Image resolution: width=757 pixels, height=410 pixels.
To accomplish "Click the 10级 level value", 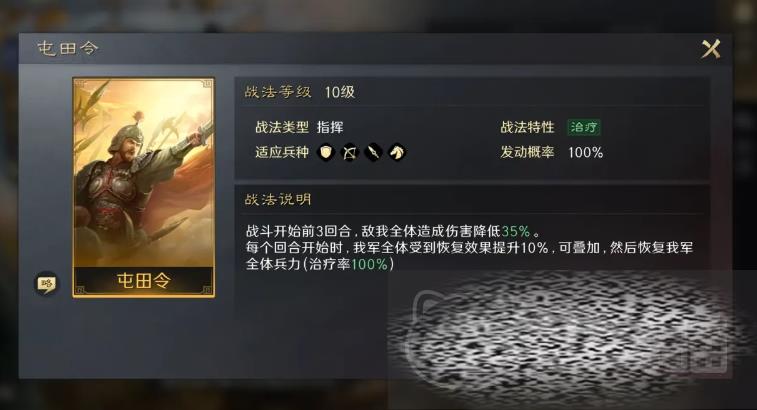I will tap(339, 92).
